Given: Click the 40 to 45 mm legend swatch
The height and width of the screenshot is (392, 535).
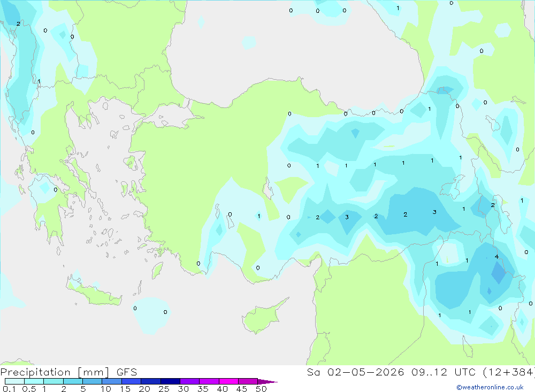Looking at the screenshot, I should coord(228,381).
